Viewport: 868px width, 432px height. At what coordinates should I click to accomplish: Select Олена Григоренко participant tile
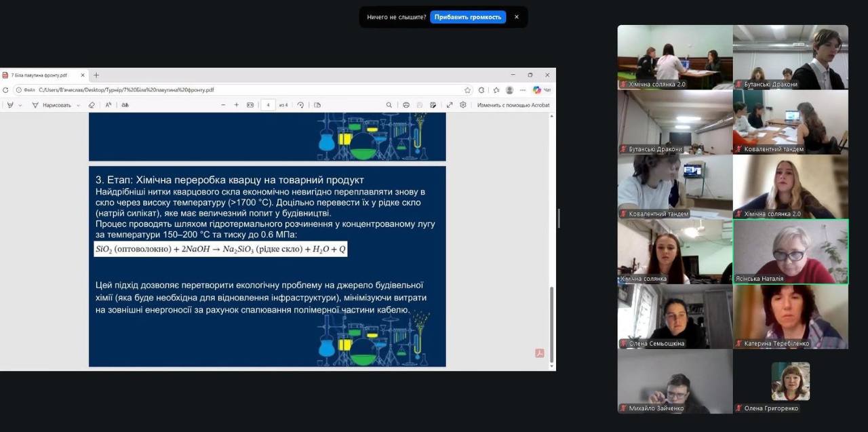(x=791, y=381)
